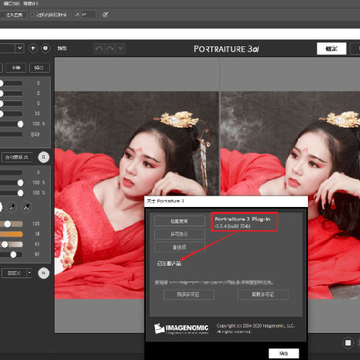Click round on/off button beside the bottom dropdown
The width and height of the screenshot is (360, 360).
[x=43, y=273]
